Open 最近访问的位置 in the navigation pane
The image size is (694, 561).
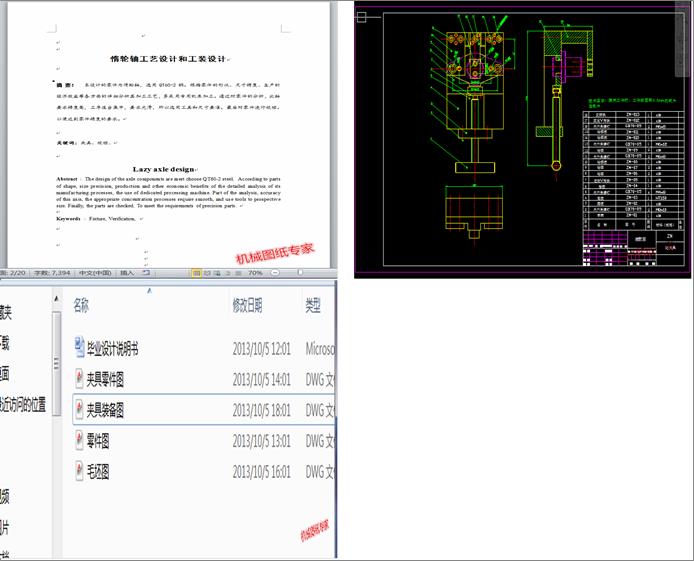tap(23, 405)
